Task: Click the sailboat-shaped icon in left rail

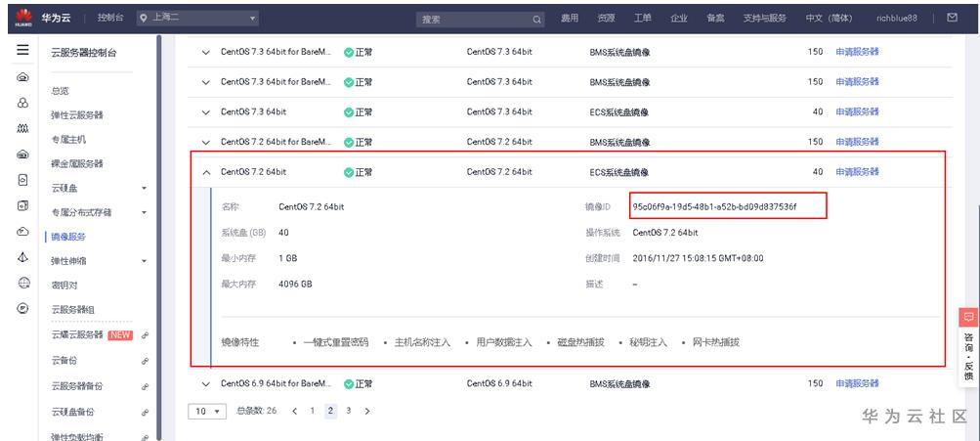Action: point(23,257)
